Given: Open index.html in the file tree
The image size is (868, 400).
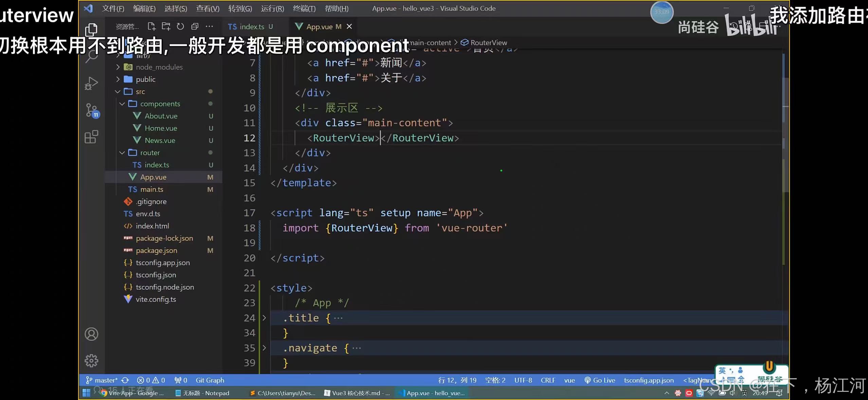Looking at the screenshot, I should click(164, 226).
